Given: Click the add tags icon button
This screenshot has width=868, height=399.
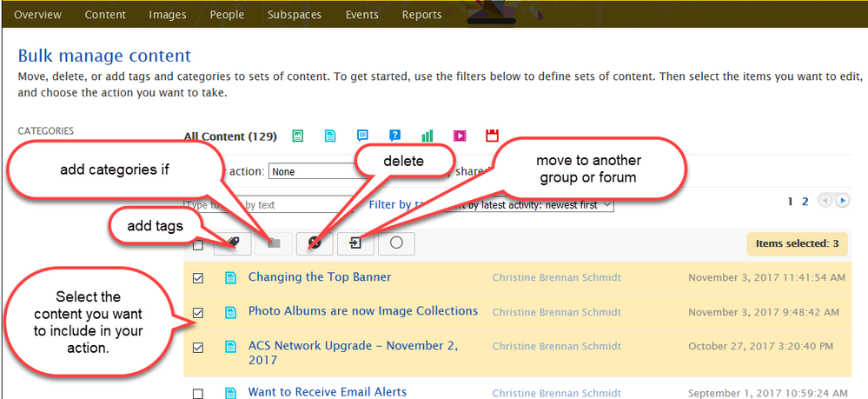Looking at the screenshot, I should click(233, 243).
